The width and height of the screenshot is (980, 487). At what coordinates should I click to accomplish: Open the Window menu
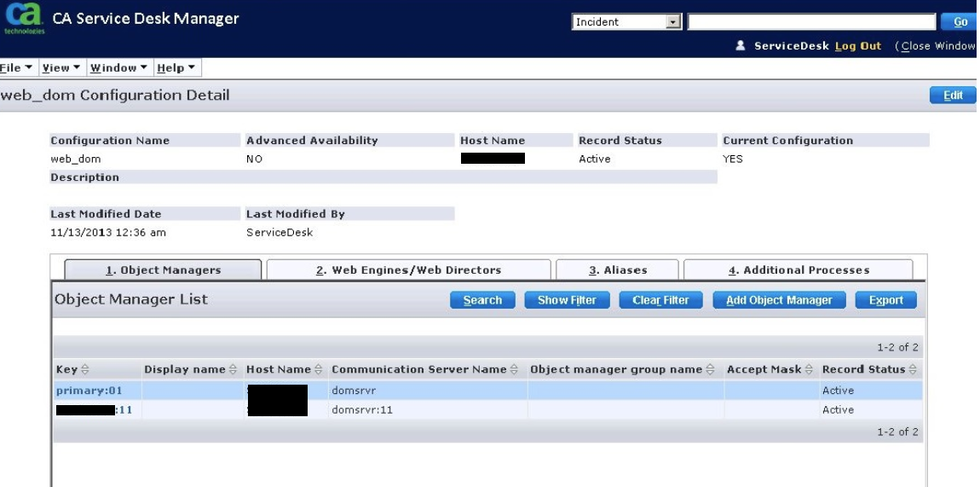118,67
